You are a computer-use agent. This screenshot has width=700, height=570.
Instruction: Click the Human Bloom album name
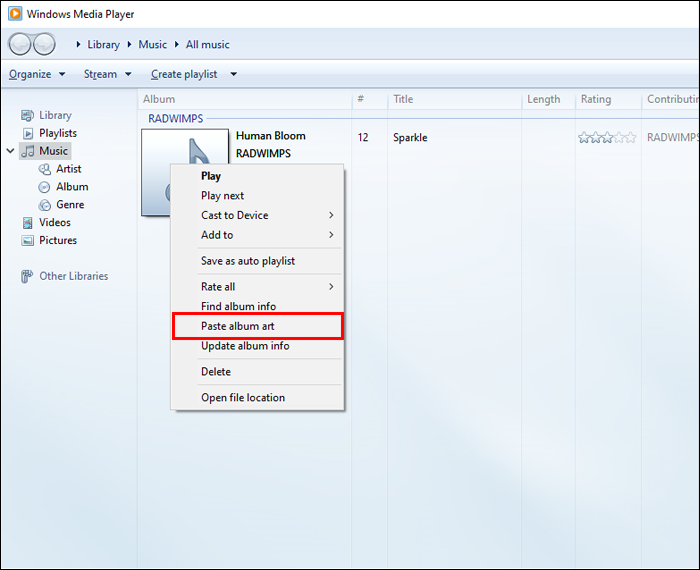click(271, 136)
